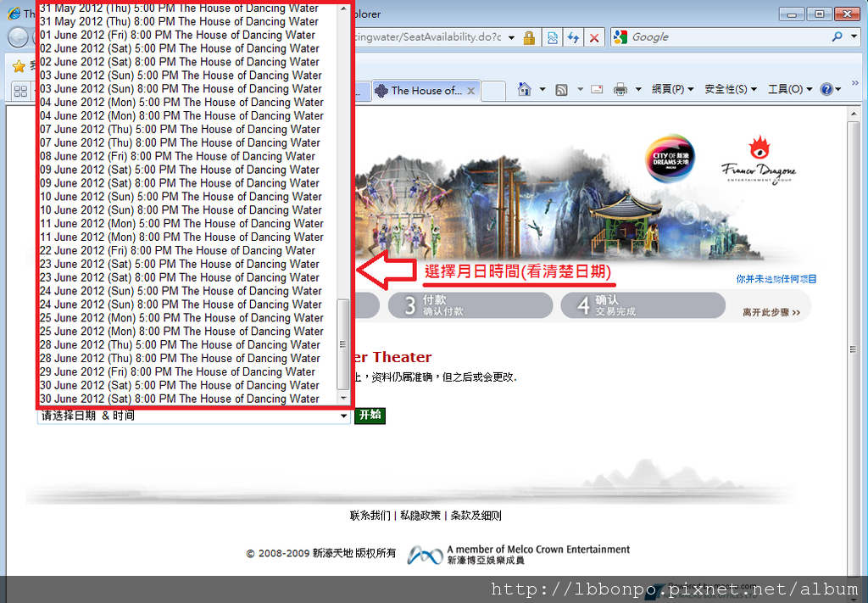Image resolution: width=868 pixels, height=603 pixels.
Task: Click the browser back button
Action: [x=19, y=37]
